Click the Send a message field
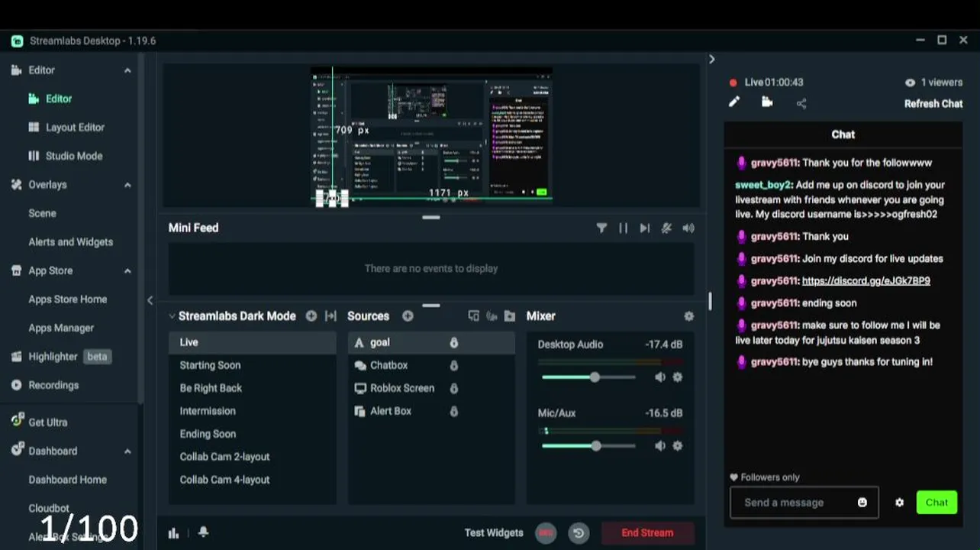 (804, 503)
